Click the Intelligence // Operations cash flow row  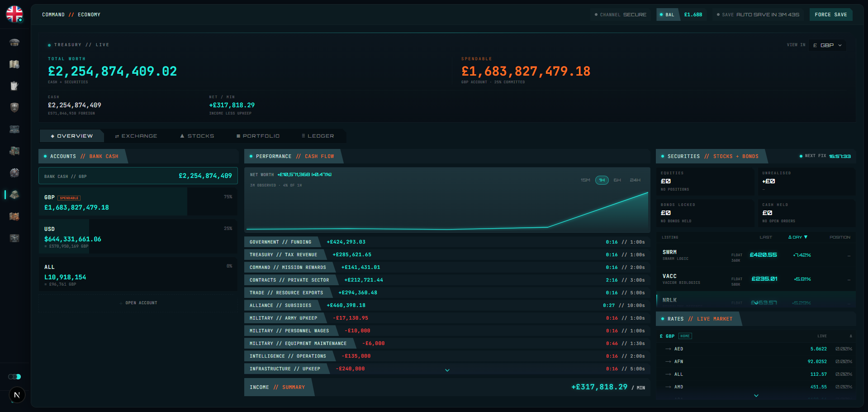click(x=447, y=356)
